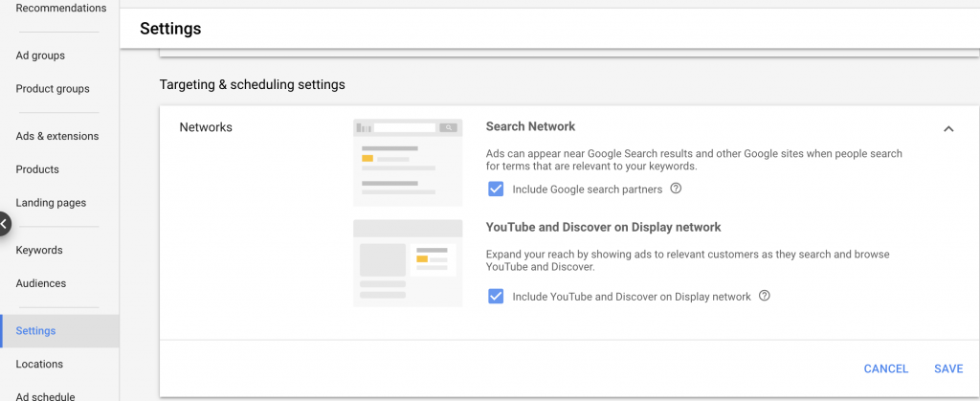
Task: Open Recommendations in the sidebar
Action: (x=60, y=8)
